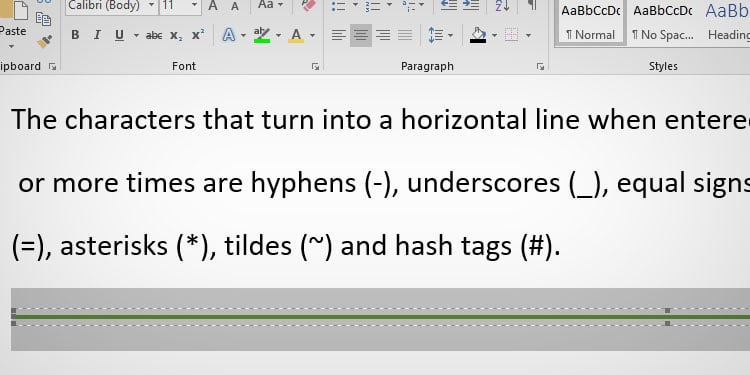
Task: Toggle Underline formatting
Action: point(120,35)
